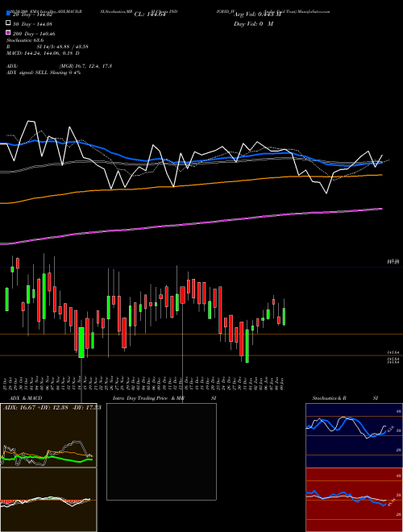Viewport: 403px width, 532px height.
Task: Click the 'ADX: (MGR) 16.7, 12.4, 17.3' line
Action: pyautogui.click(x=60, y=66)
